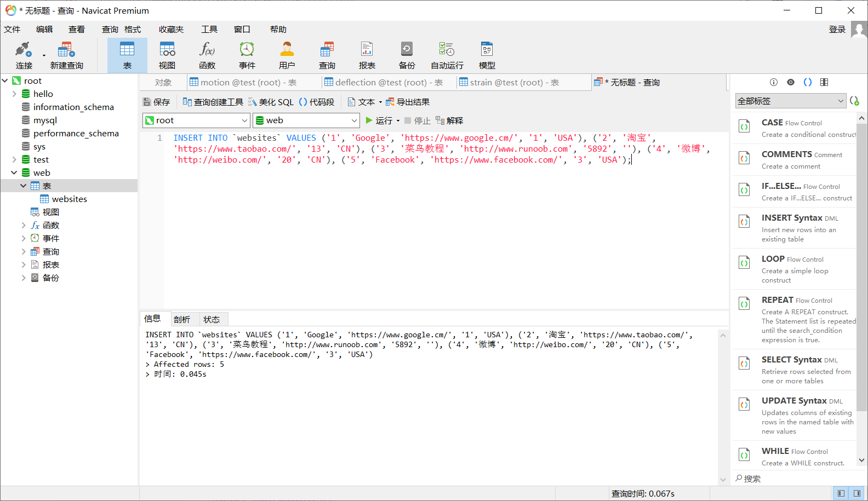Collapse the web database node

click(14, 173)
